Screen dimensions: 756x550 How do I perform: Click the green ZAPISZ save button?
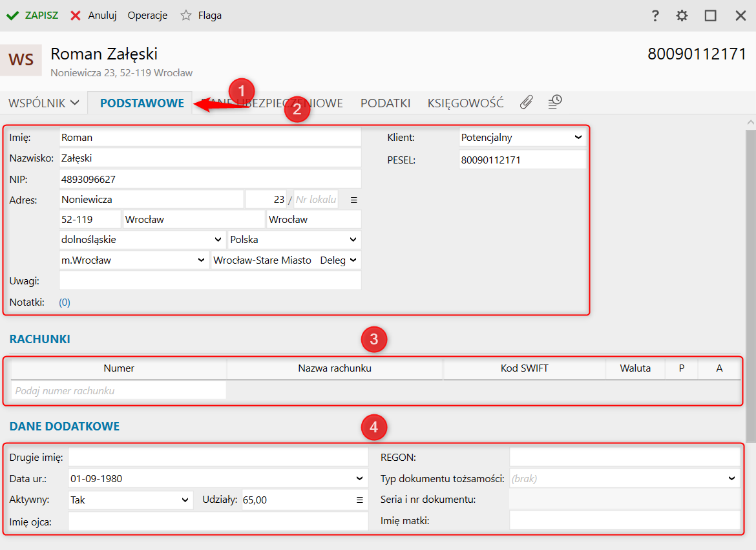[x=32, y=16]
